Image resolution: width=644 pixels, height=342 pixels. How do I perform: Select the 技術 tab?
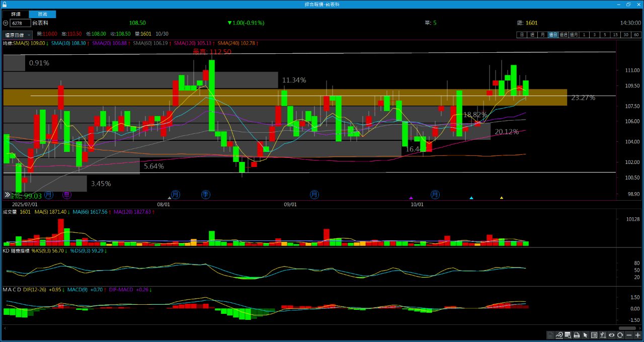pyautogui.click(x=43, y=14)
